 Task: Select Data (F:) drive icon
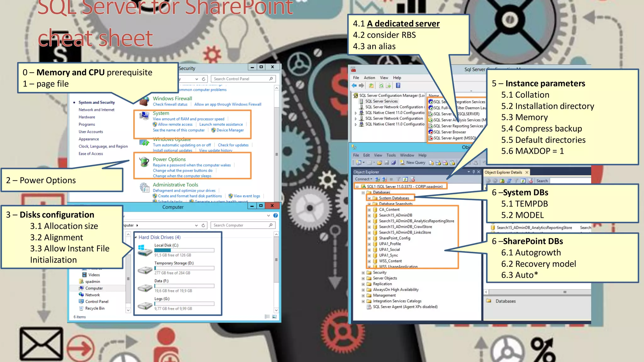(x=145, y=288)
